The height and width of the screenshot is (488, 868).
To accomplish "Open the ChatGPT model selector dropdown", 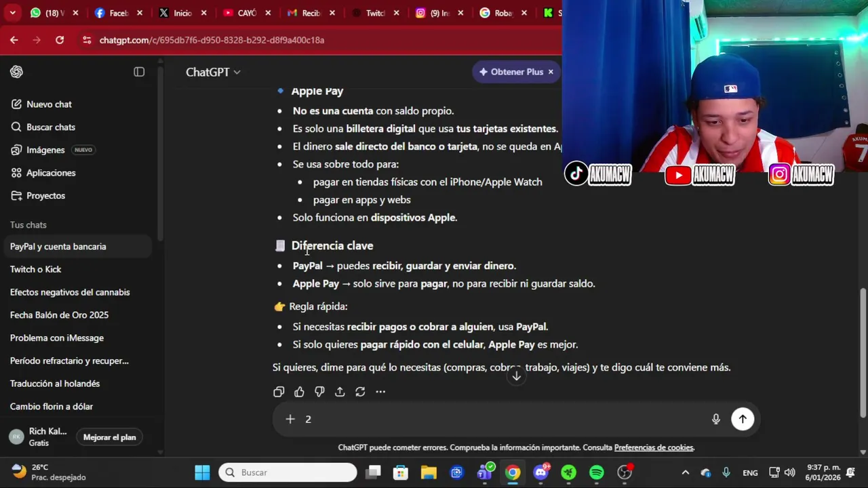I will (x=213, y=72).
